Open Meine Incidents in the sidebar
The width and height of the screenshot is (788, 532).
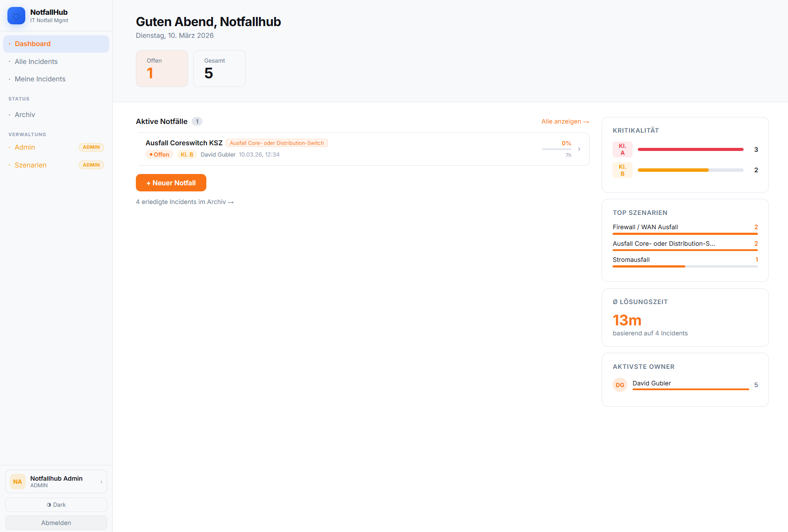click(40, 79)
